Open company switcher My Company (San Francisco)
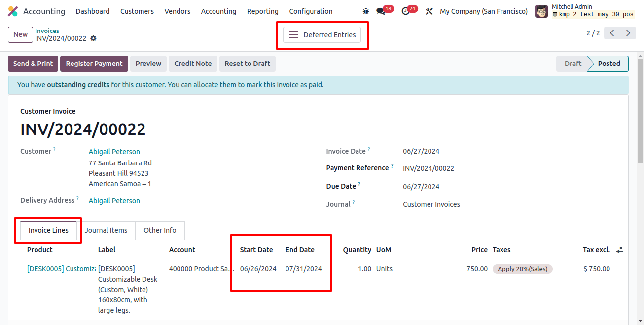Viewport: 644px width, 325px height. 484,11
